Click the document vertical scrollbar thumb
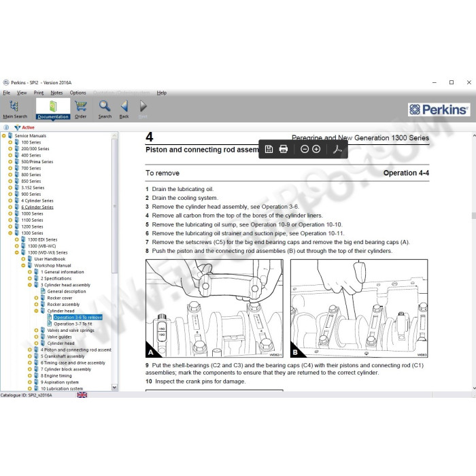The width and height of the screenshot is (476, 476). [473, 216]
